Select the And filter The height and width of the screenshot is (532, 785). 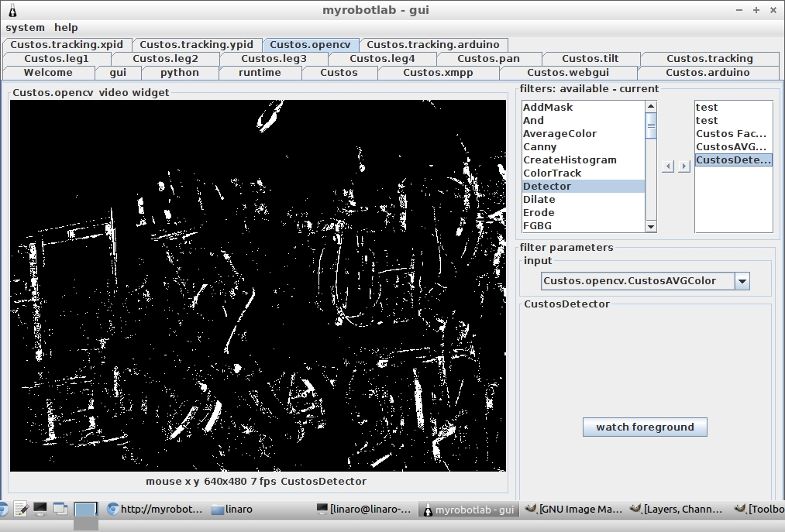pyautogui.click(x=584, y=121)
